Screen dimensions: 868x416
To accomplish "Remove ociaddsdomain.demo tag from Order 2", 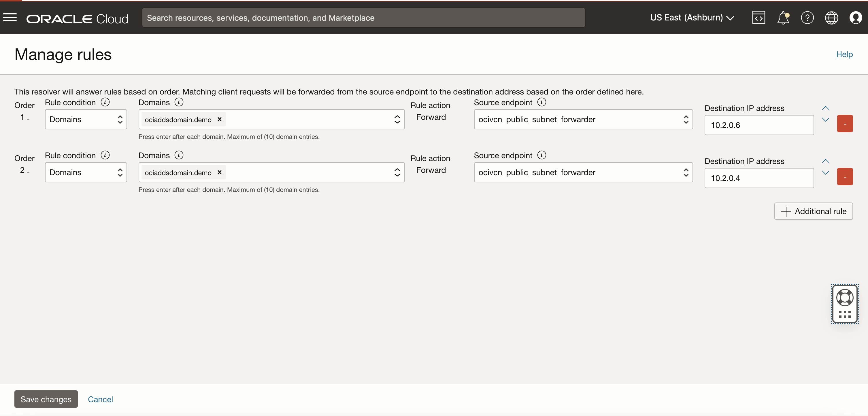I will point(219,172).
